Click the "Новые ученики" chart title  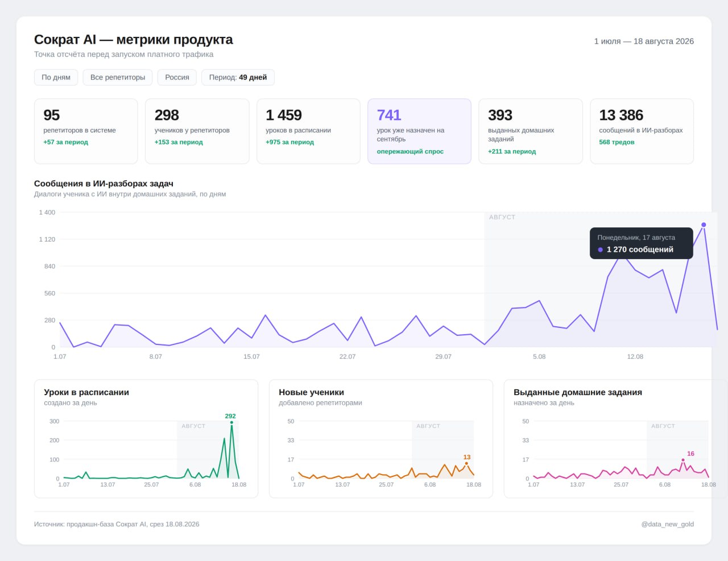click(311, 392)
